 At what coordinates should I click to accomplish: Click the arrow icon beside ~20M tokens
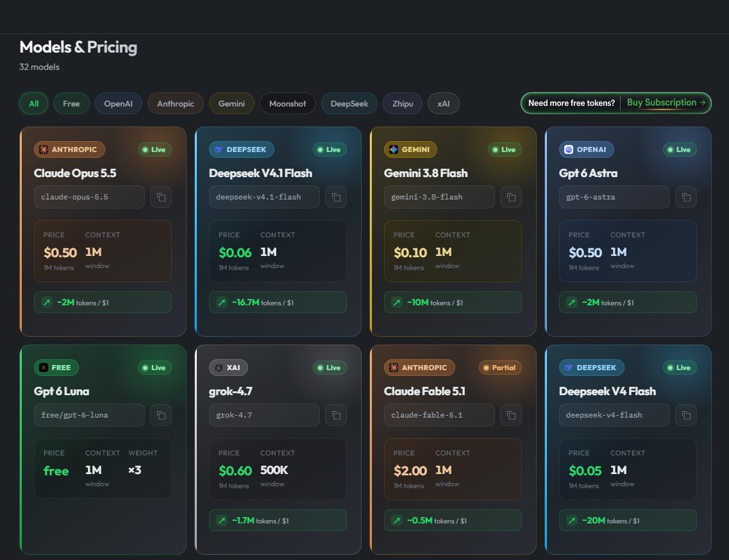coord(572,520)
